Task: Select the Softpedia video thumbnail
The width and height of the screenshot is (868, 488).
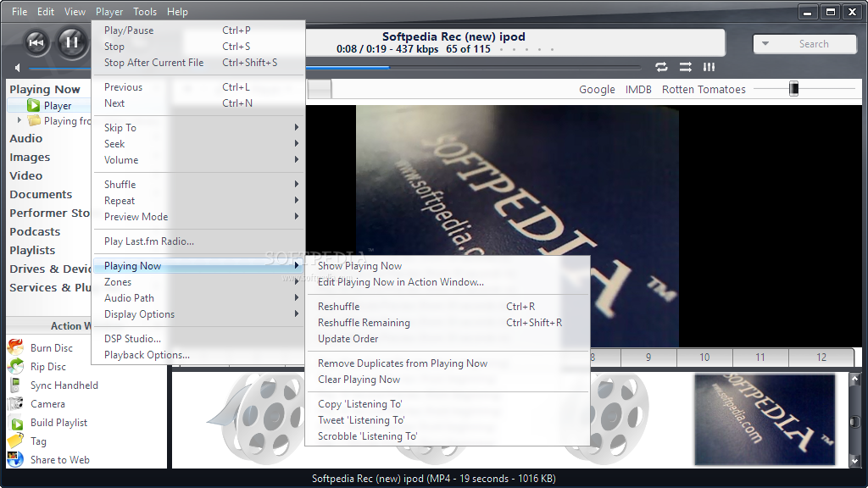Action: (x=765, y=419)
